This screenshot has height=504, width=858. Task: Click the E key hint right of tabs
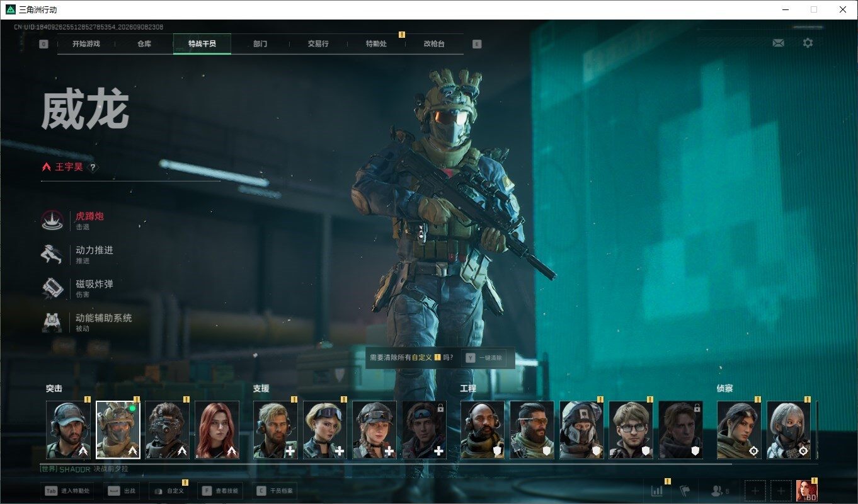477,44
